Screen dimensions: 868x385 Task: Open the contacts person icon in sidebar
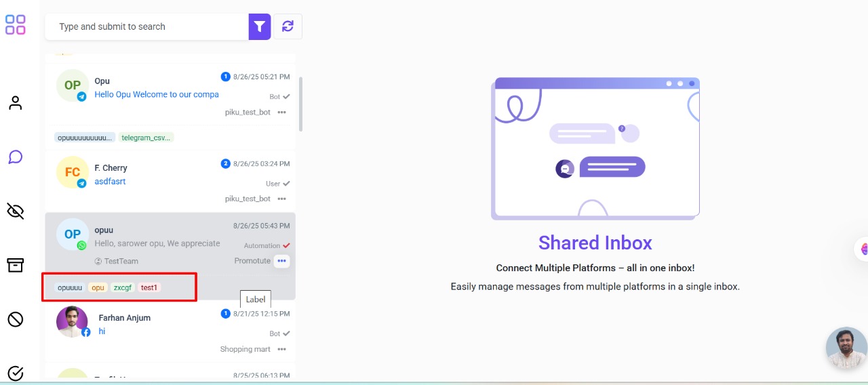15,103
